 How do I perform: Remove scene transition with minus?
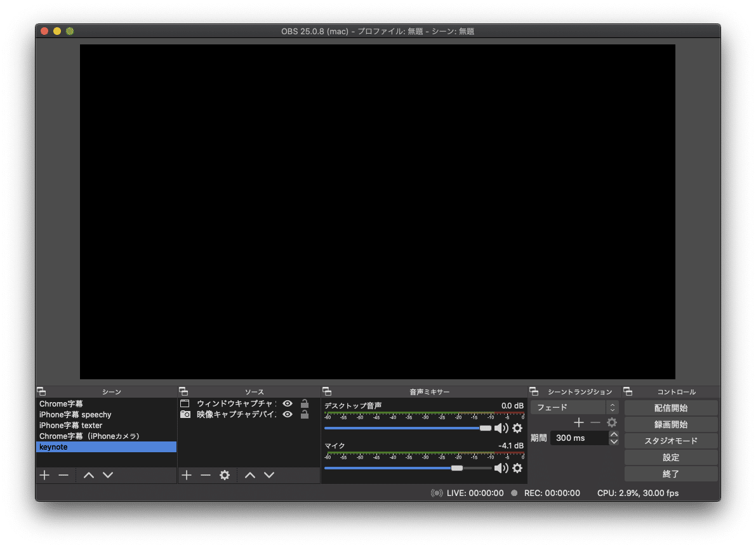(595, 422)
